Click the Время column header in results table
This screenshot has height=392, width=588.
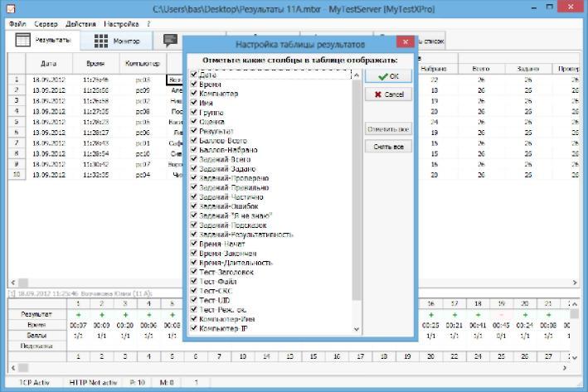coord(95,63)
